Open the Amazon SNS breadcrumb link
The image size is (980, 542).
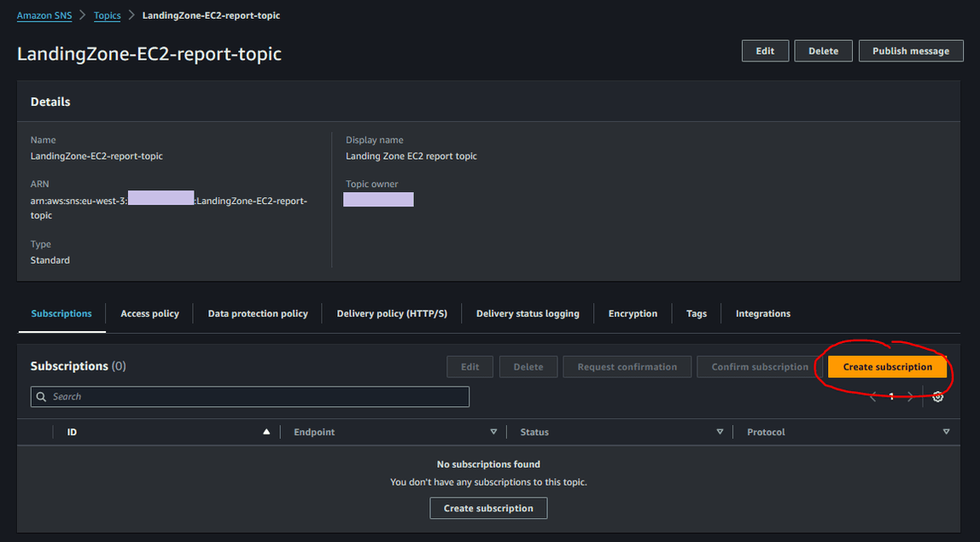point(44,15)
